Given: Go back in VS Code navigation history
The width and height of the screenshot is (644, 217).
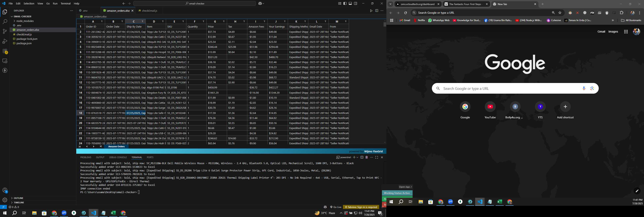Looking at the screenshot, I should tap(124, 3).
